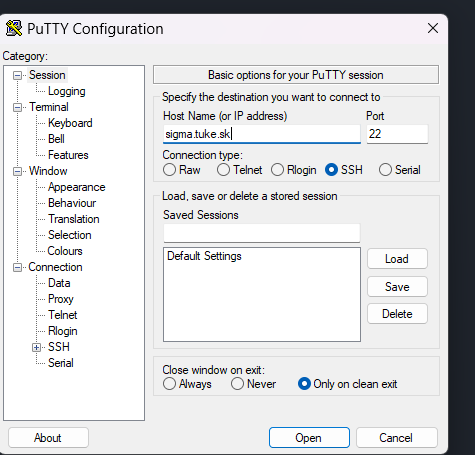Open the About dialog

coord(48,438)
